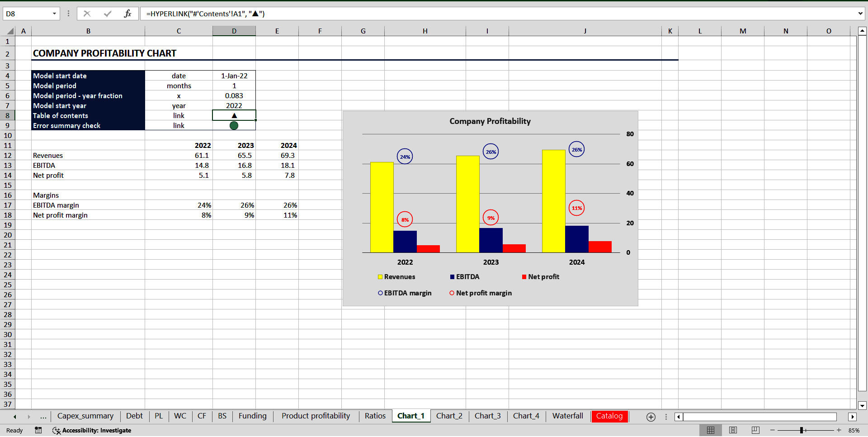Open the Debt sheet tab
The width and height of the screenshot is (868, 437).
click(134, 416)
